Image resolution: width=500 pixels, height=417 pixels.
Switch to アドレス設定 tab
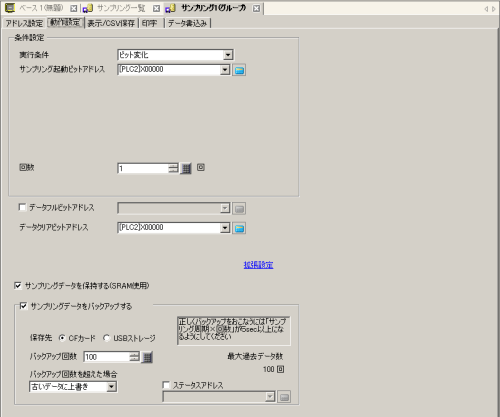point(24,23)
